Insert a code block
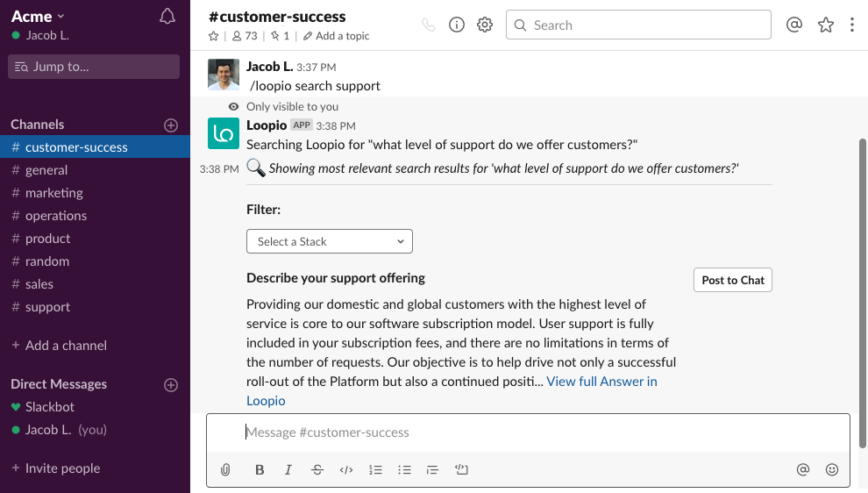The height and width of the screenshot is (493, 868). (x=462, y=469)
